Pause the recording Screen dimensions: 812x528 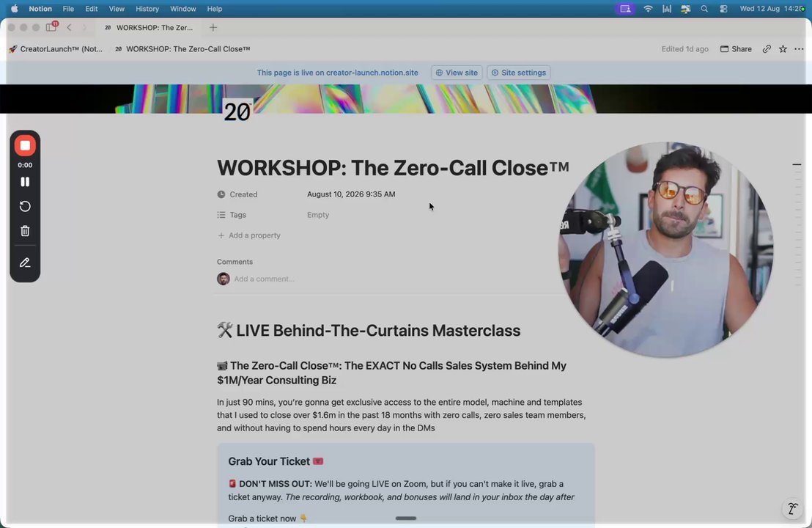click(25, 182)
